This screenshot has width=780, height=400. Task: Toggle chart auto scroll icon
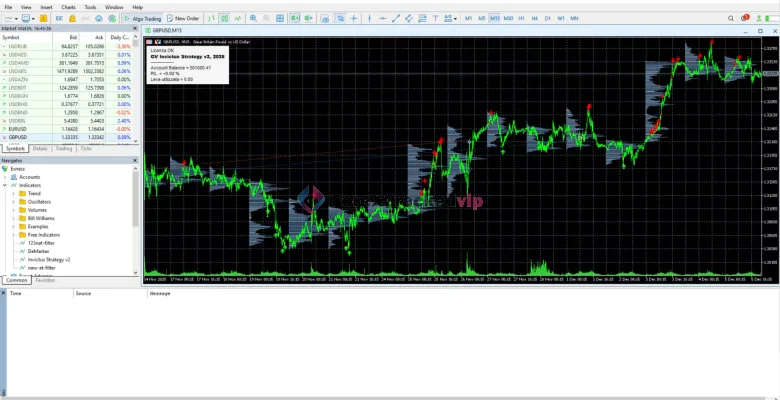(x=295, y=18)
